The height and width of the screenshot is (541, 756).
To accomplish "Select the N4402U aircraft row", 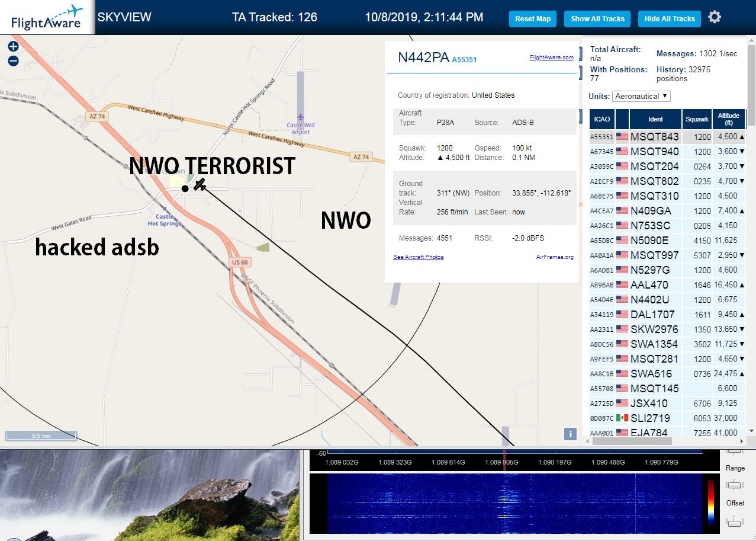I will coord(667,300).
